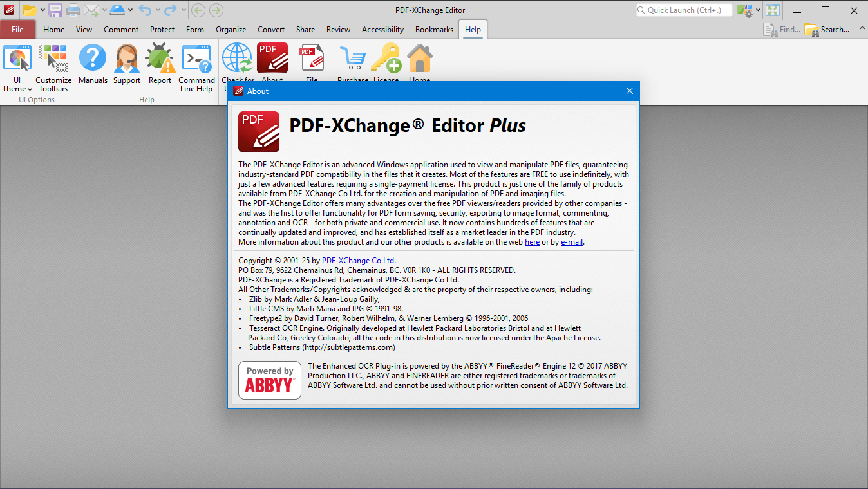This screenshot has width=868, height=489.
Task: Open Command Line Help
Action: pyautogui.click(x=196, y=68)
